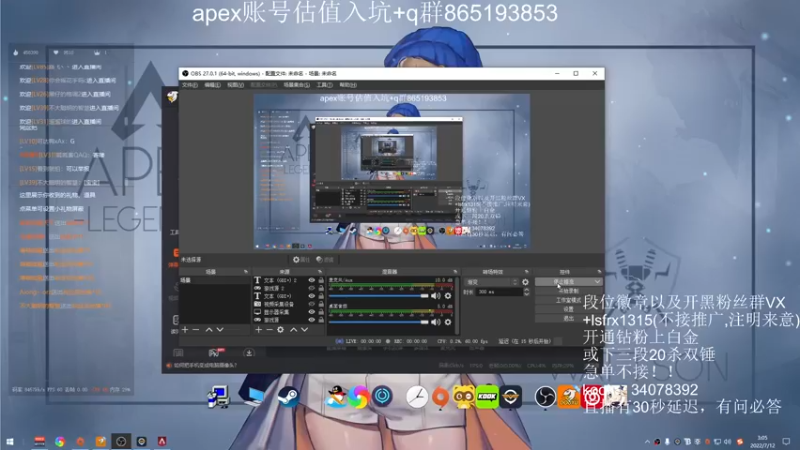Open the Windows Start menu
Image resolution: width=800 pixels, height=450 pixels.
coord(9,441)
